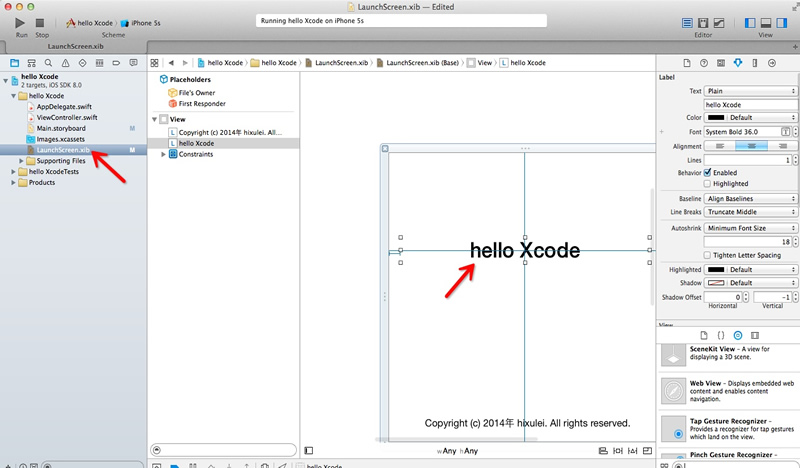Check the Highlighted checkbox
Viewport: 800px width, 468px height.
707,184
